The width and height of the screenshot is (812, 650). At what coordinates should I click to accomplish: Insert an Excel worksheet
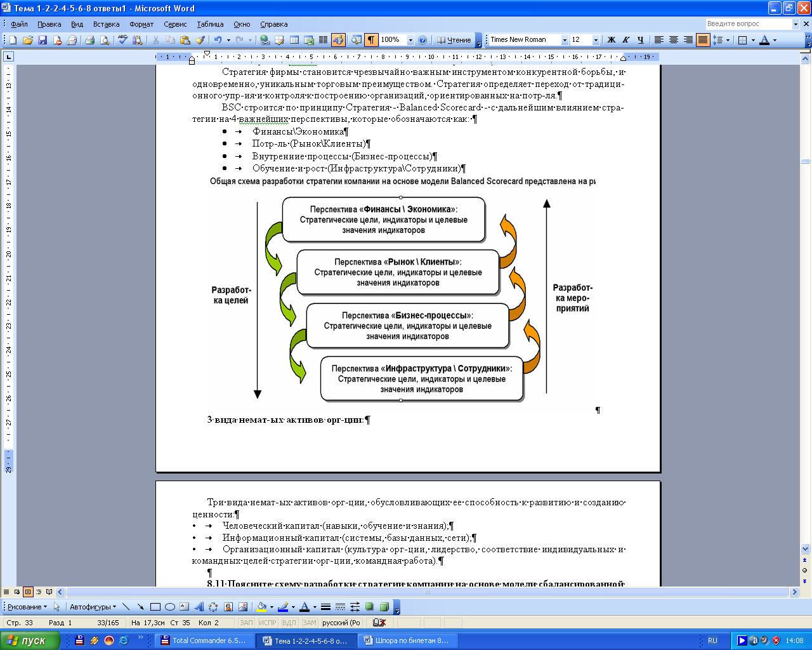click(x=309, y=40)
